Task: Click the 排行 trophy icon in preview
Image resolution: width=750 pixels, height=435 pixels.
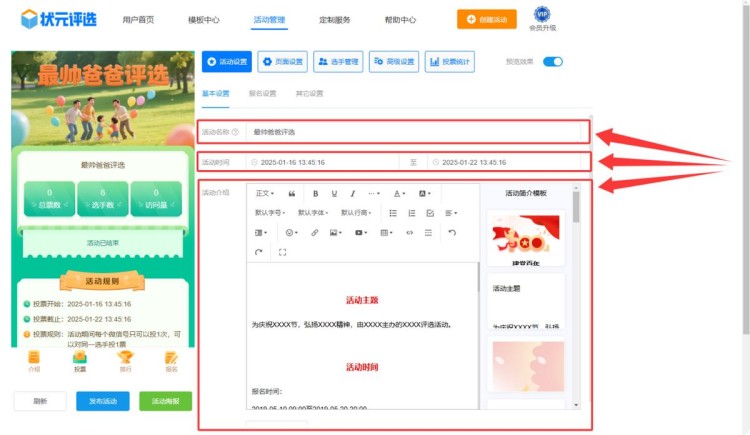Action: tap(125, 360)
